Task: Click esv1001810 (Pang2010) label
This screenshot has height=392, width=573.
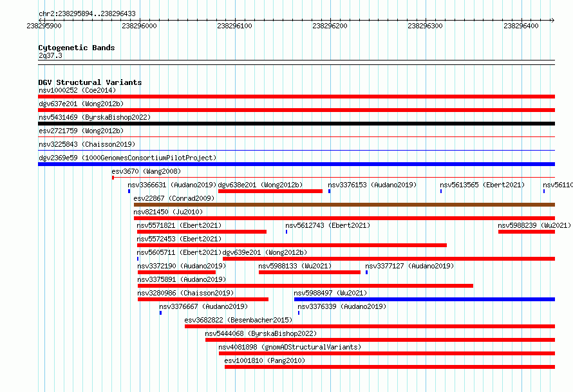Action: point(265,360)
